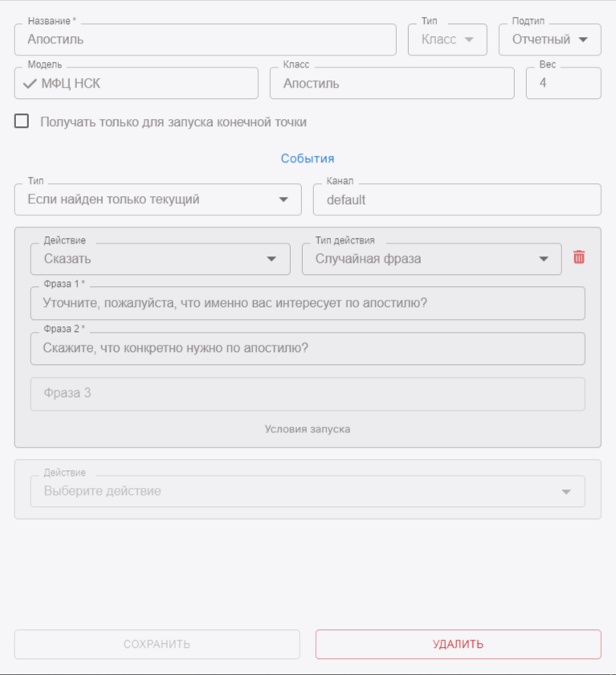616x675 pixels.
Task: Expand the «Случайная фраза» action type dropdown
Action: point(431,259)
